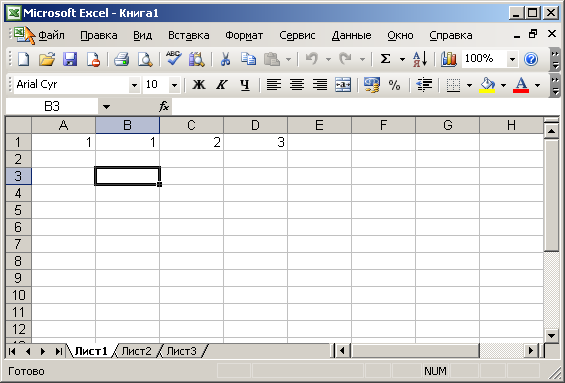Expand the Font Color dropdown arrow
This screenshot has width=565, height=383.
538,85
